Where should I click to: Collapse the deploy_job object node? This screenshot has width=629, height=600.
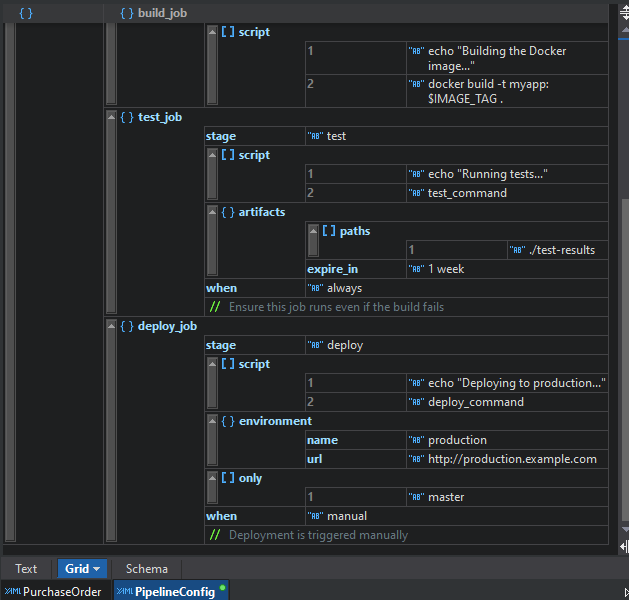(x=111, y=327)
